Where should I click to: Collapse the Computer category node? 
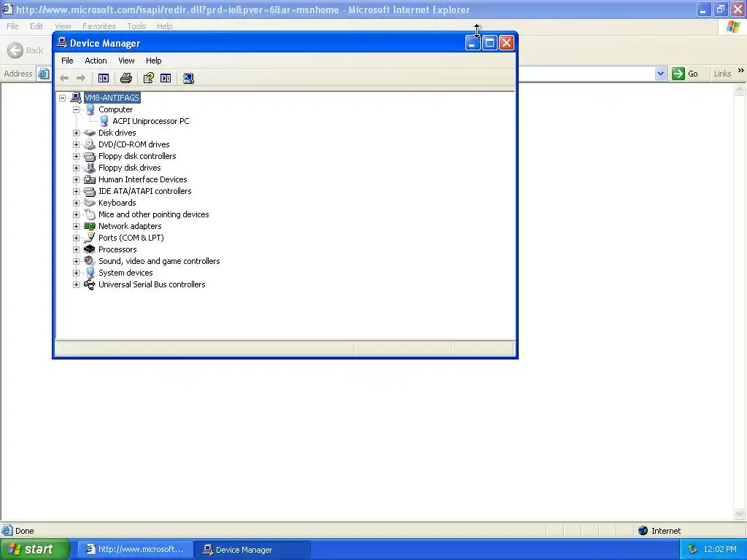pyautogui.click(x=76, y=109)
